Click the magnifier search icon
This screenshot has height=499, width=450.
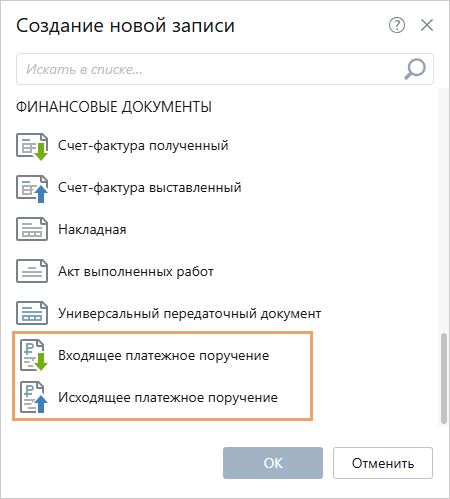(x=415, y=69)
